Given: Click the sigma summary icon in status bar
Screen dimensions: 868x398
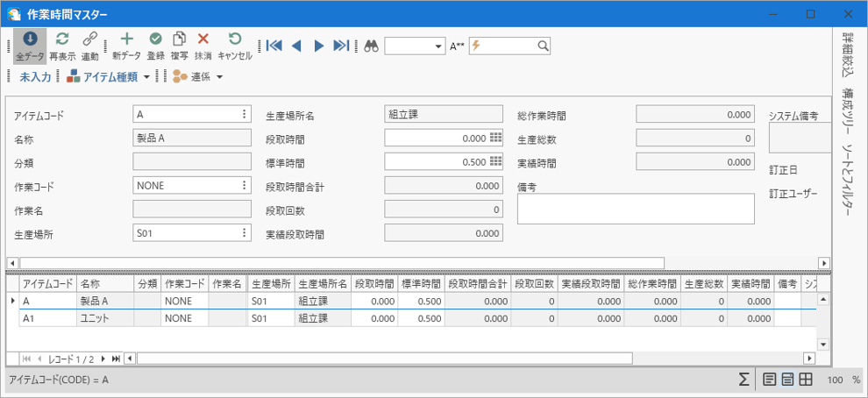Looking at the screenshot, I should pyautogui.click(x=743, y=380).
